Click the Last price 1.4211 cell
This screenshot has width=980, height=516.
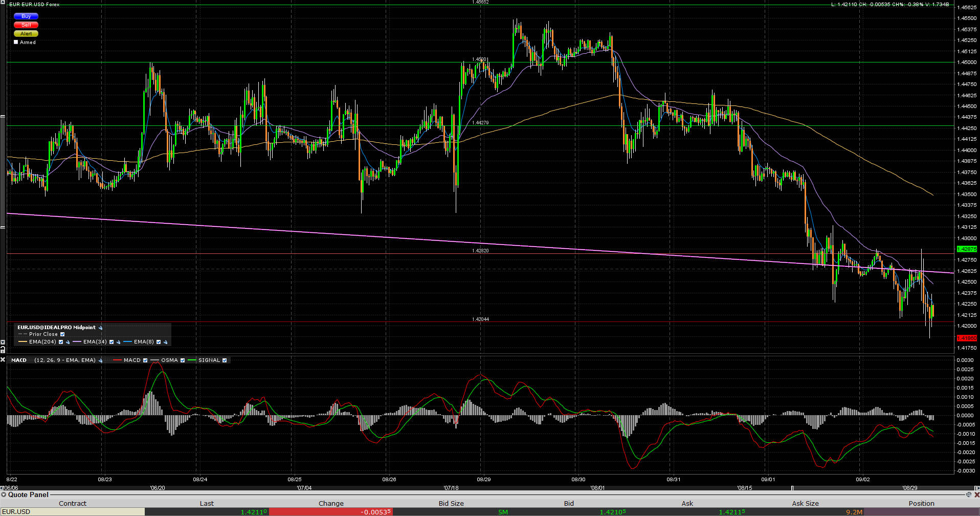click(x=207, y=512)
